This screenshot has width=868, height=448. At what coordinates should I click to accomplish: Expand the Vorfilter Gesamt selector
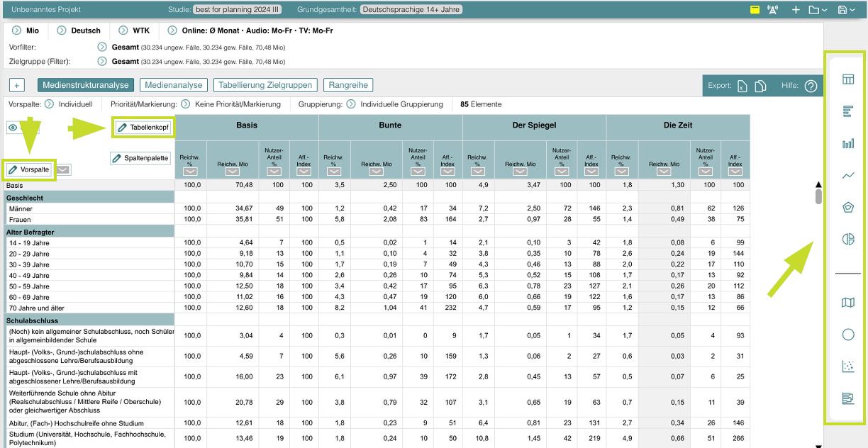[102, 47]
